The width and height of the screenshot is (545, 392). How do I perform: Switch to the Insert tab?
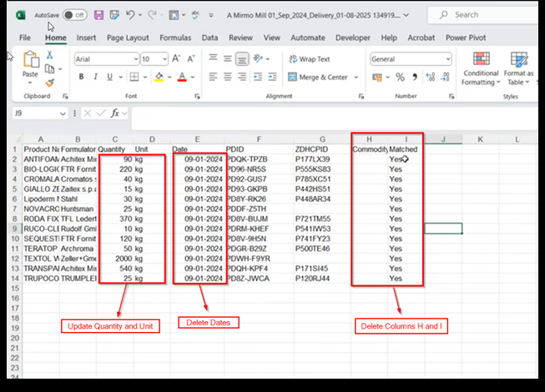click(86, 38)
